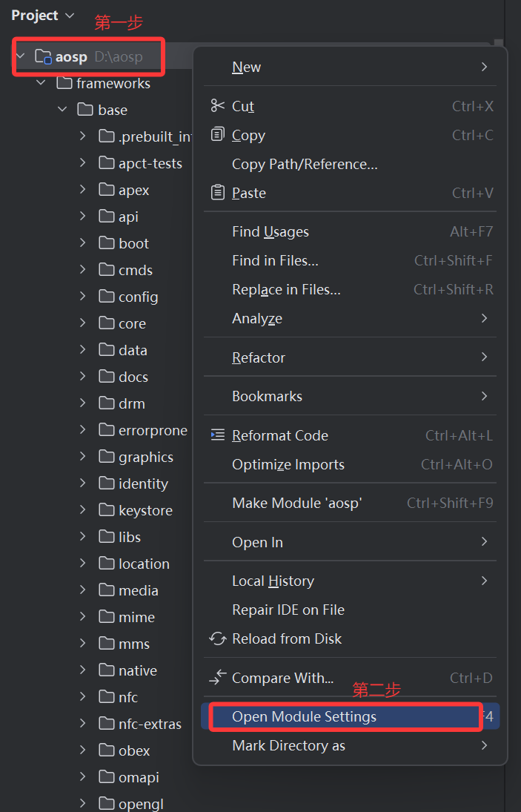Select the obex folder row
Screen dimensions: 521x812
[96, 750]
